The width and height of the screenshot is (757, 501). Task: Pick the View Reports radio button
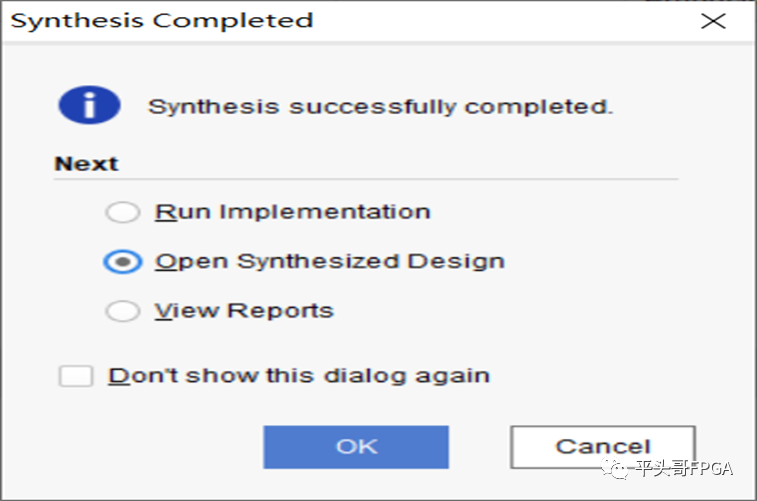click(x=123, y=311)
